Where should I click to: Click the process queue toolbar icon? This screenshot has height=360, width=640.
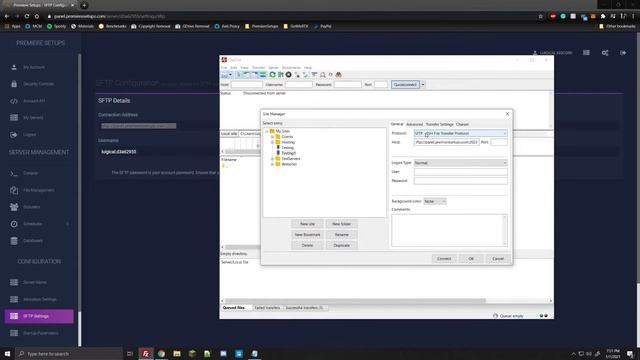pos(280,75)
